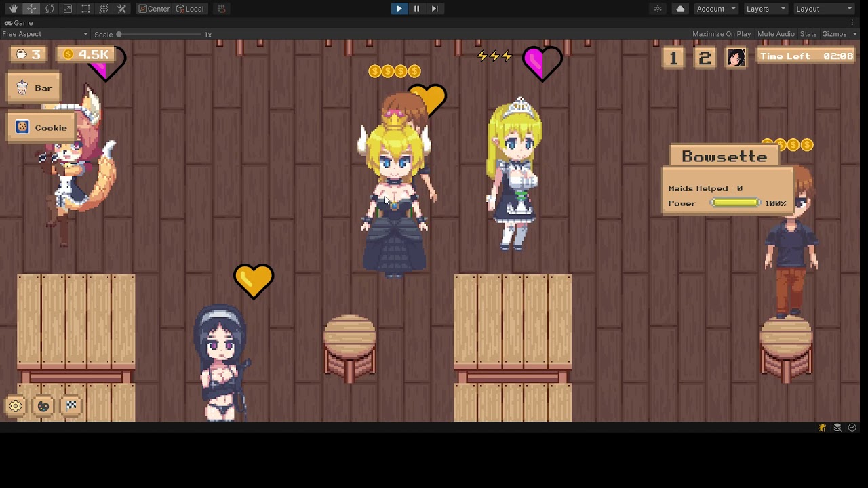The width and height of the screenshot is (868, 488).
Task: Toggle handle rotation Local button
Action: 190,9
